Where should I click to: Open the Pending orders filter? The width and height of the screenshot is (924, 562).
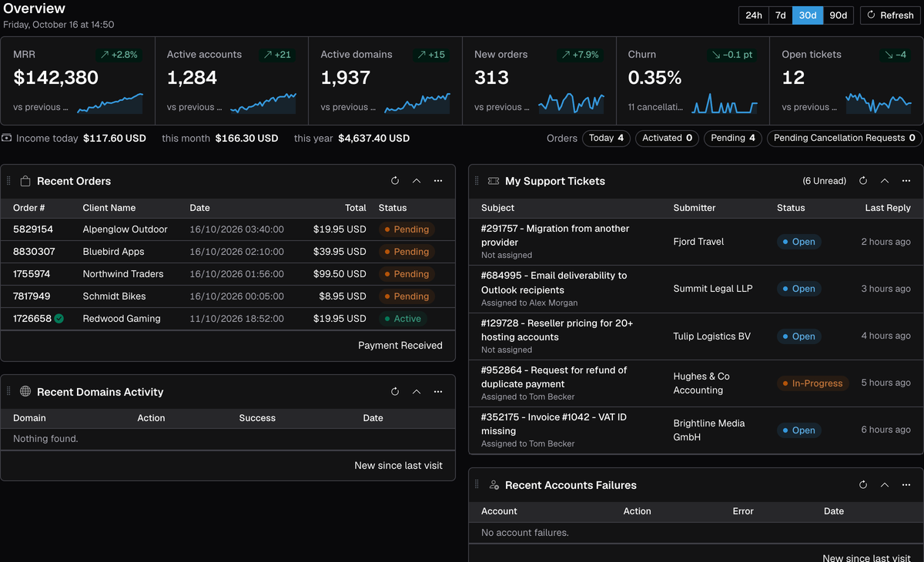(733, 139)
